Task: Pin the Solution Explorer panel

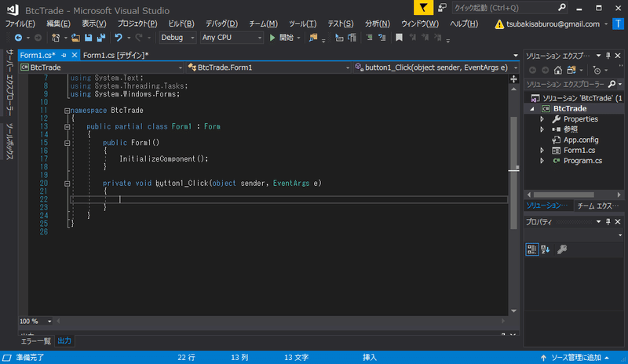Action: pyautogui.click(x=608, y=56)
